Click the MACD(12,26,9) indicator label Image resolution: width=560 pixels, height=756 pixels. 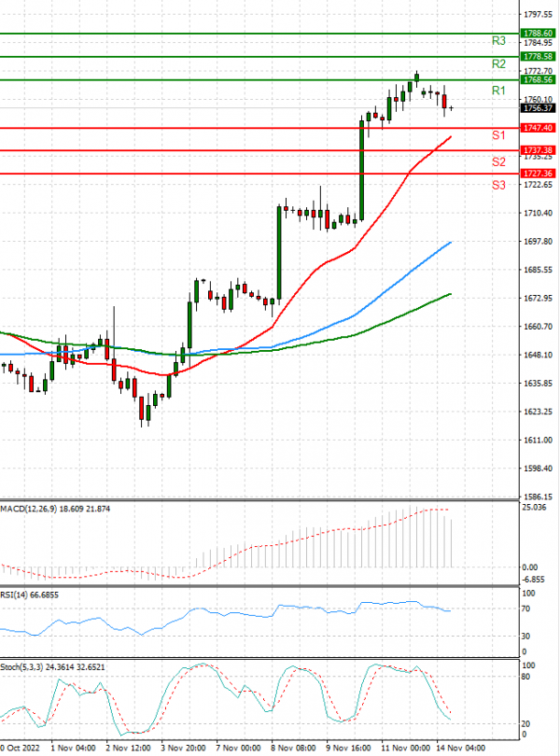click(55, 509)
